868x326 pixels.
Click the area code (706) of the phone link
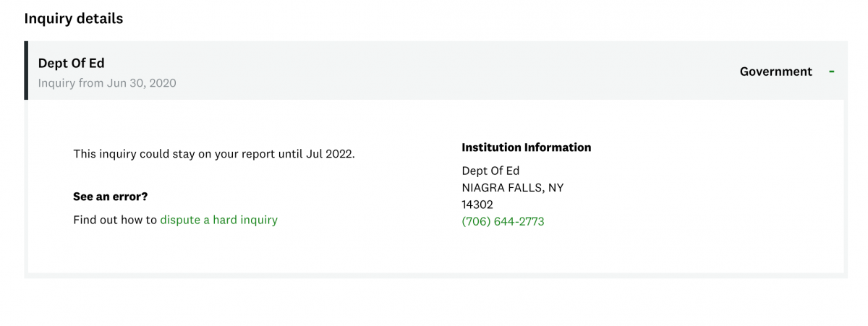click(475, 221)
